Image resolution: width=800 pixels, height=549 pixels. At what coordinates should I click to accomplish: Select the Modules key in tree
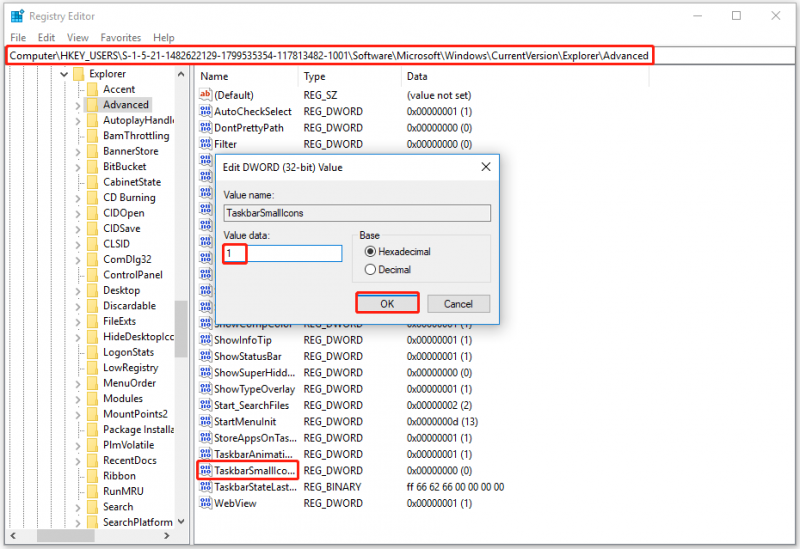click(x=123, y=398)
